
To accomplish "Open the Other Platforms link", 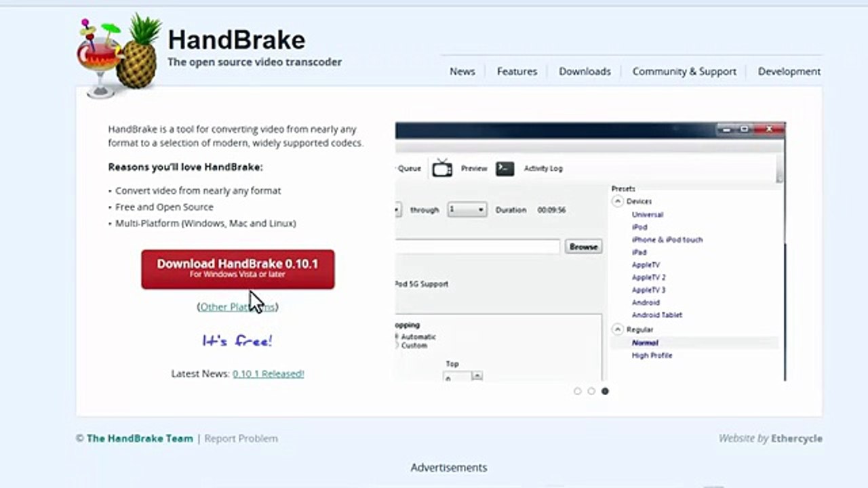I will coord(237,306).
